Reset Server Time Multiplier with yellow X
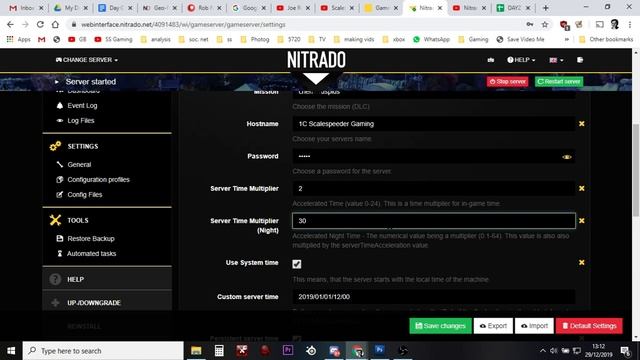Viewport: 640px width, 360px height. [x=582, y=189]
